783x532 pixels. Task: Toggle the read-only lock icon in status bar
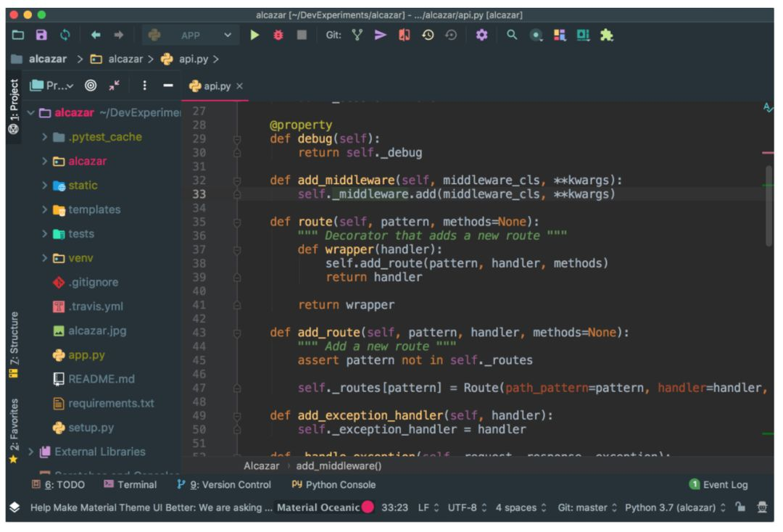click(x=741, y=507)
